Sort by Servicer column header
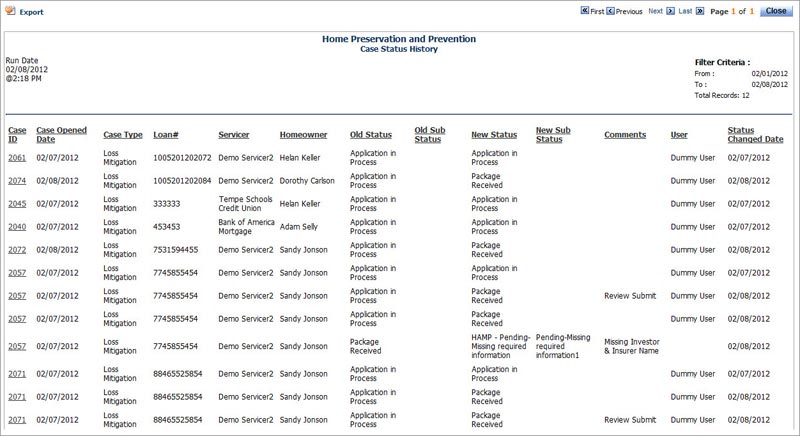 (x=234, y=135)
